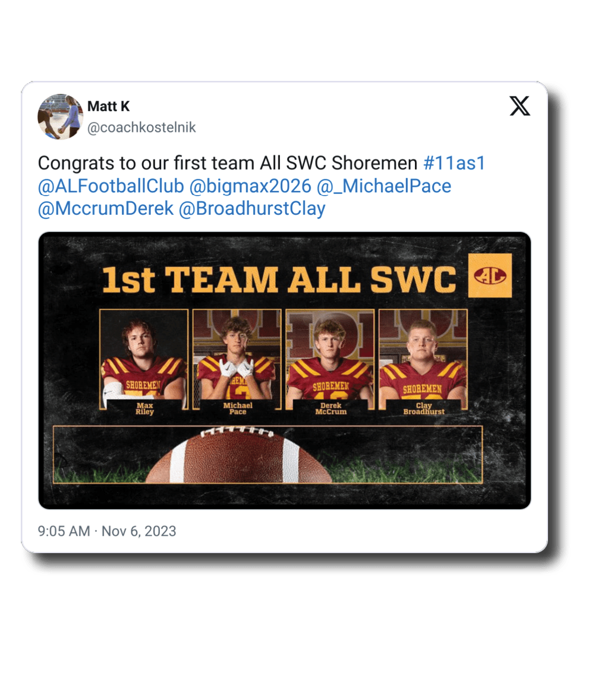Open the #11as1 hashtag
This screenshot has width=592, height=700.
(454, 163)
